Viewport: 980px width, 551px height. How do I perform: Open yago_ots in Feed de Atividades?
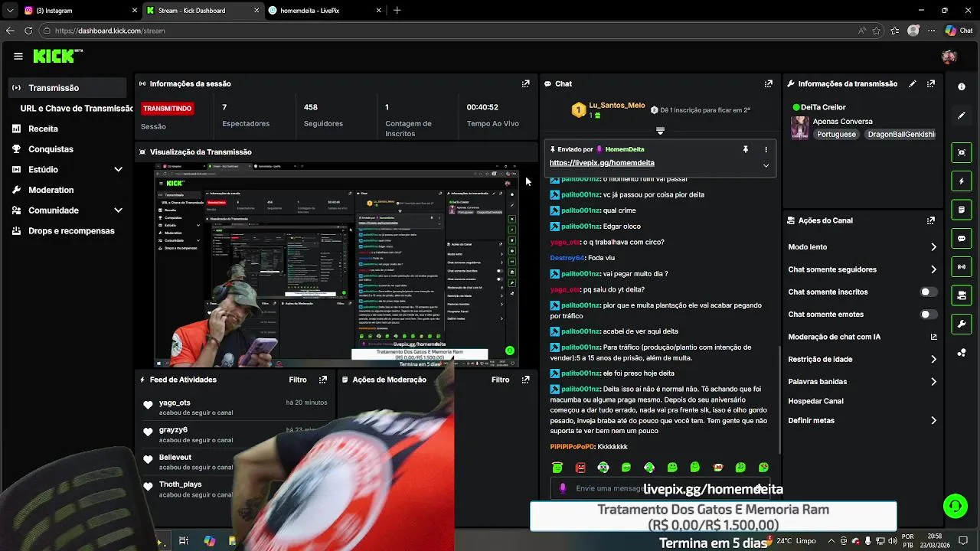click(x=175, y=403)
